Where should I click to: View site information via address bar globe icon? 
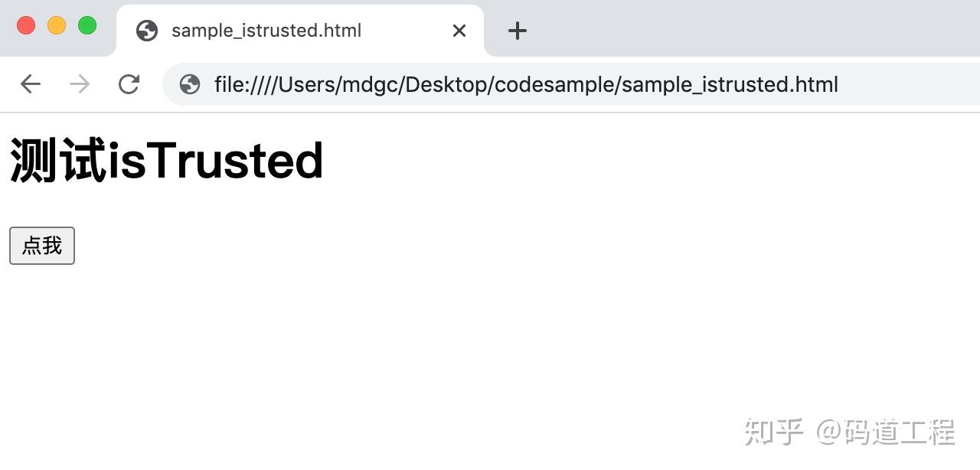point(189,84)
